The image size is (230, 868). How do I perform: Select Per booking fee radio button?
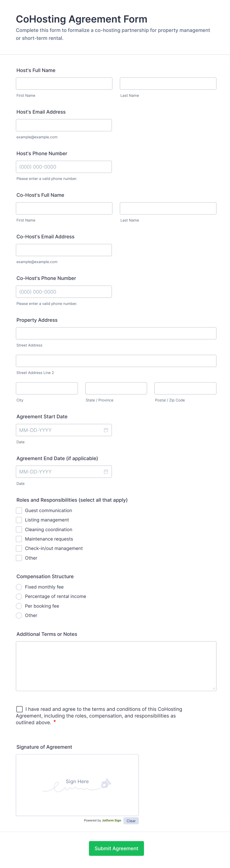tap(19, 606)
